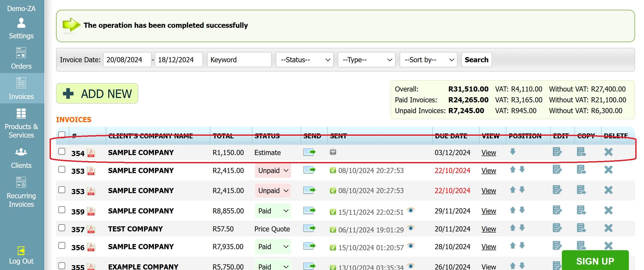Click the copy icon for invoice 357
Screen dimensions: 644x270
pos(581,228)
